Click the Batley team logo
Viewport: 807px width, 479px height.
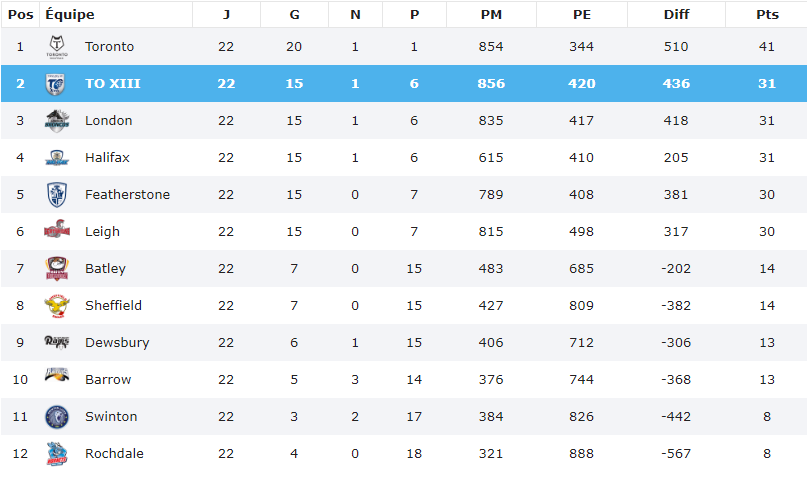pos(57,269)
